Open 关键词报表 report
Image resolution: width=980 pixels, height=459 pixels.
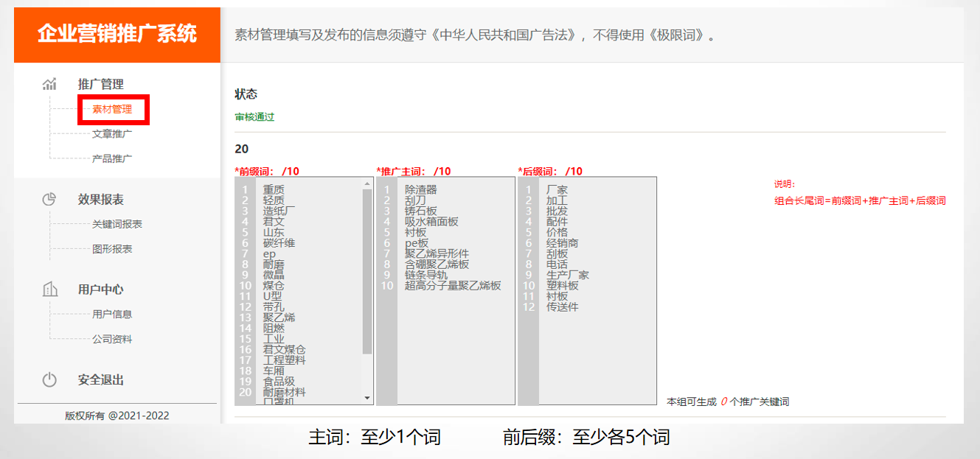click(117, 224)
